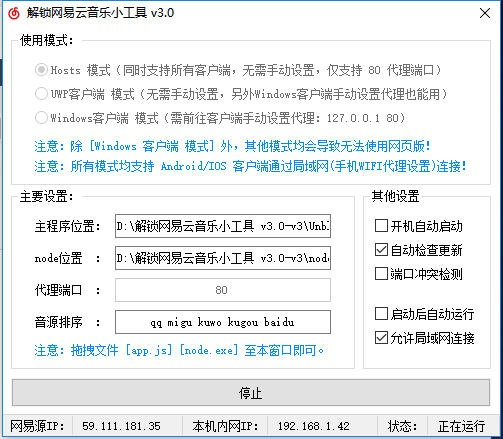Click the 音源排序 field with qq migu
This screenshot has width=503, height=439.
point(223,322)
